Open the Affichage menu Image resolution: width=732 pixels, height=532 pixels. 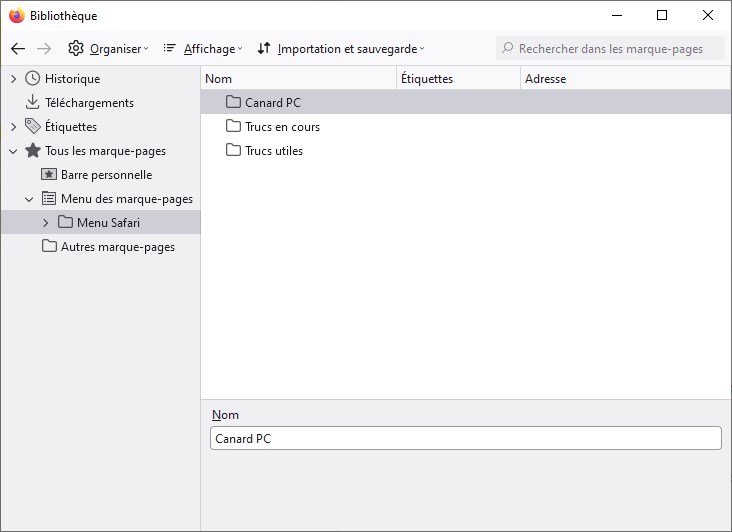click(x=213, y=49)
